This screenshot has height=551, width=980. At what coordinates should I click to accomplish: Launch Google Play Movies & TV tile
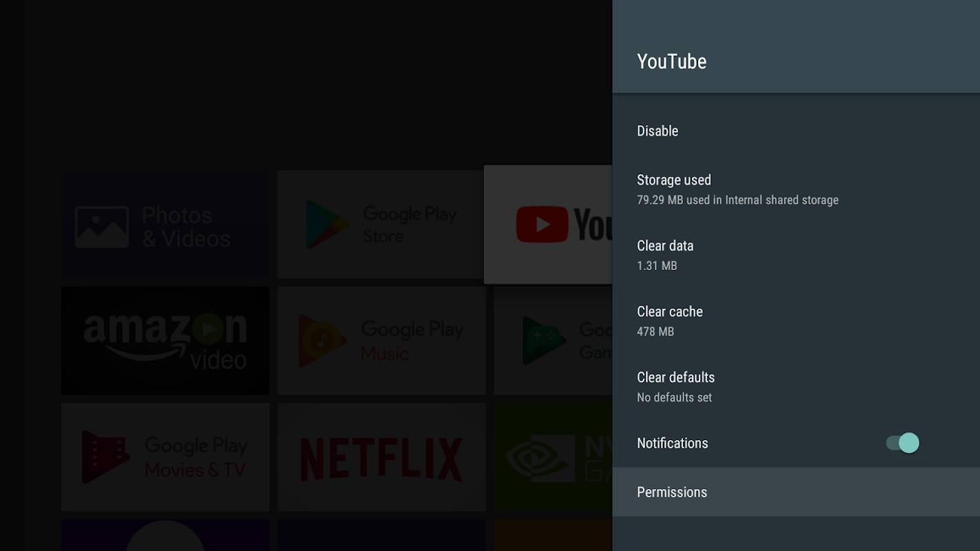click(165, 457)
